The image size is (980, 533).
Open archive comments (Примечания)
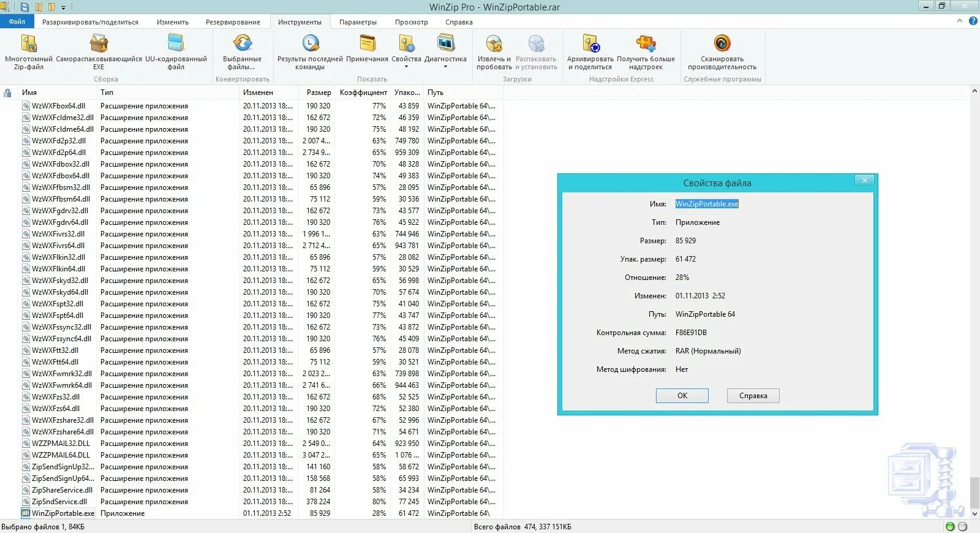coord(367,49)
